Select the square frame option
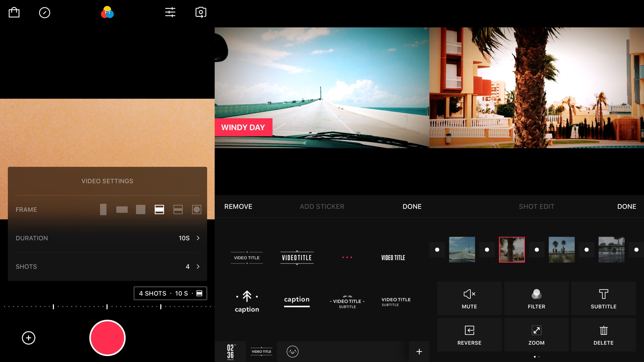Screen dimensions: 644x362 (141, 210)
